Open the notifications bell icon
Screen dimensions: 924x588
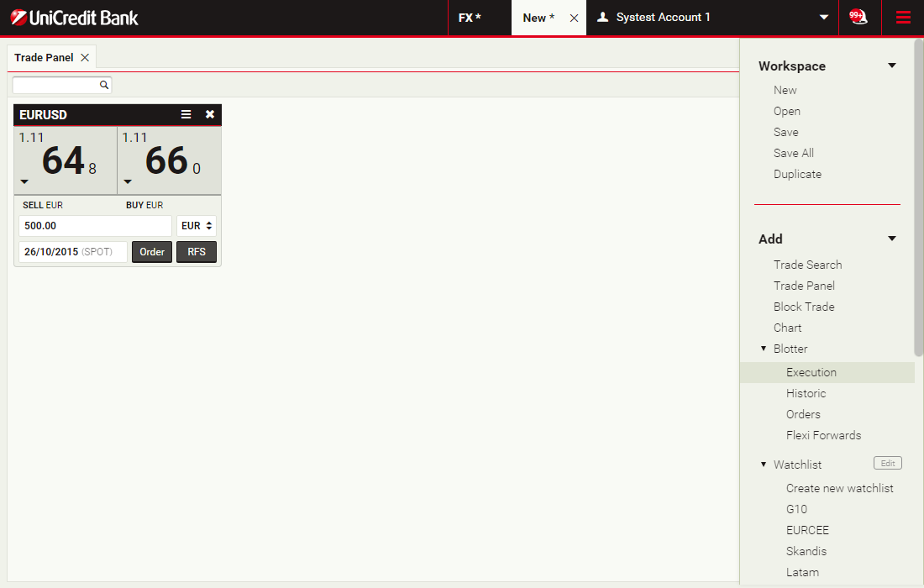(858, 17)
